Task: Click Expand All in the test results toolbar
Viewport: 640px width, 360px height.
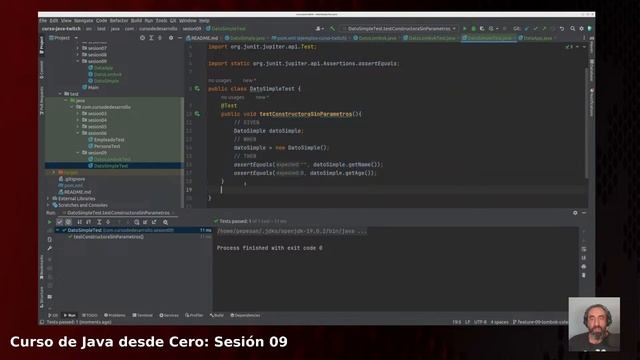Action: [x=99, y=222]
